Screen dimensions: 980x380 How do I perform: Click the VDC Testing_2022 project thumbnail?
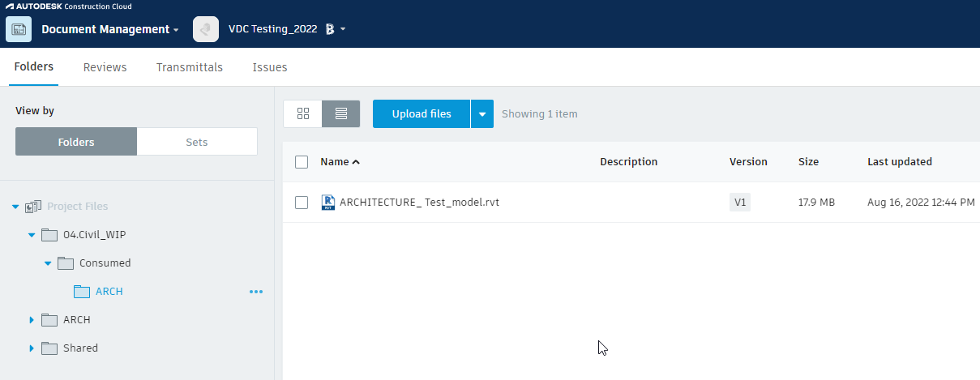point(206,29)
